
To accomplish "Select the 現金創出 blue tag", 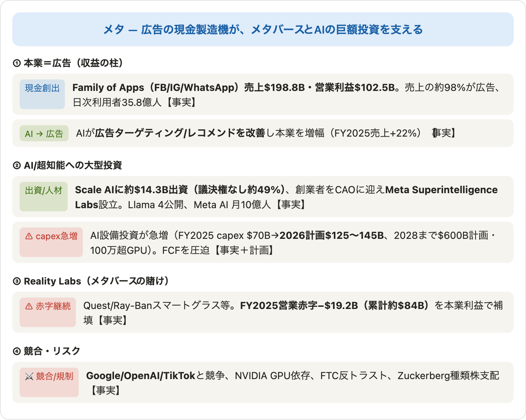I will pyautogui.click(x=42, y=94).
